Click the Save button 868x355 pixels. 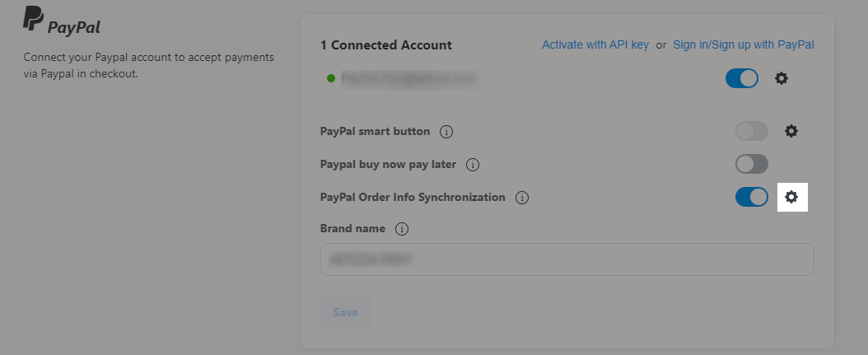coord(345,312)
